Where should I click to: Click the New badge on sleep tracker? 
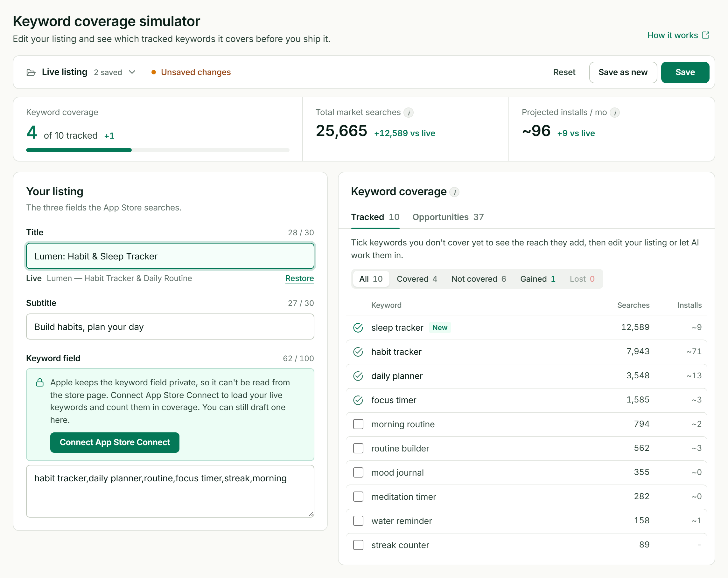coord(440,328)
